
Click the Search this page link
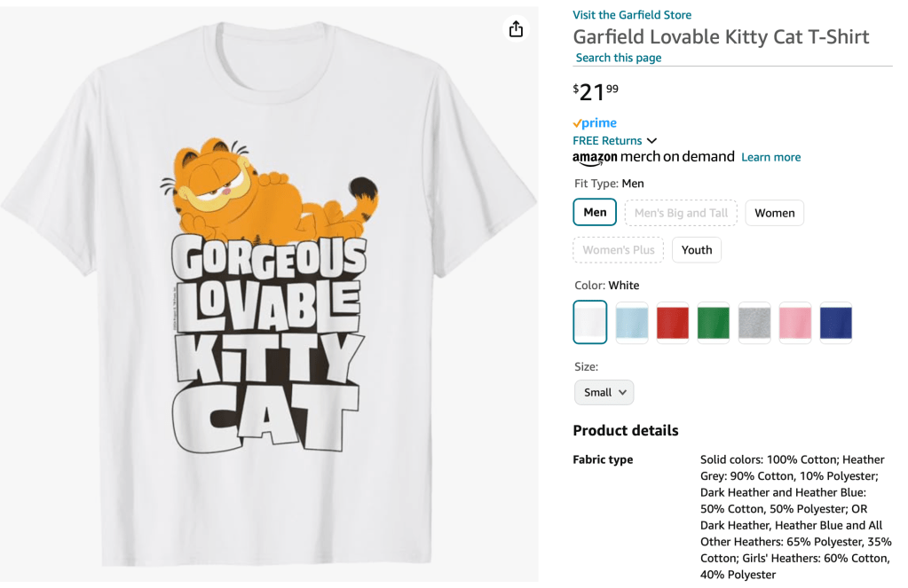point(619,58)
